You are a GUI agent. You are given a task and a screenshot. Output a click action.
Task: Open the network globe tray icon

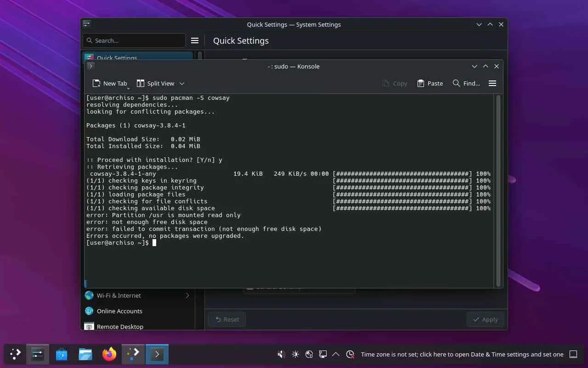(309, 354)
